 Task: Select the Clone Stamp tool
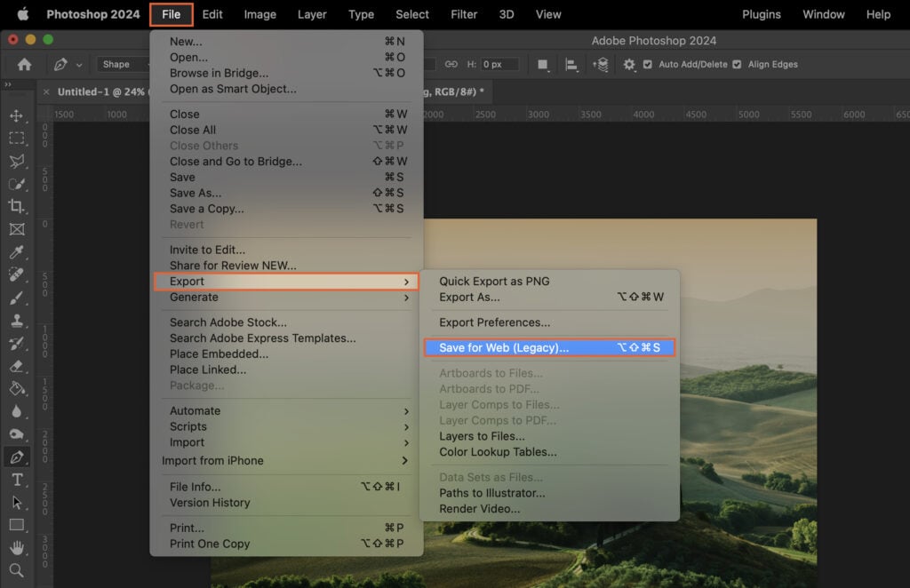click(x=18, y=321)
